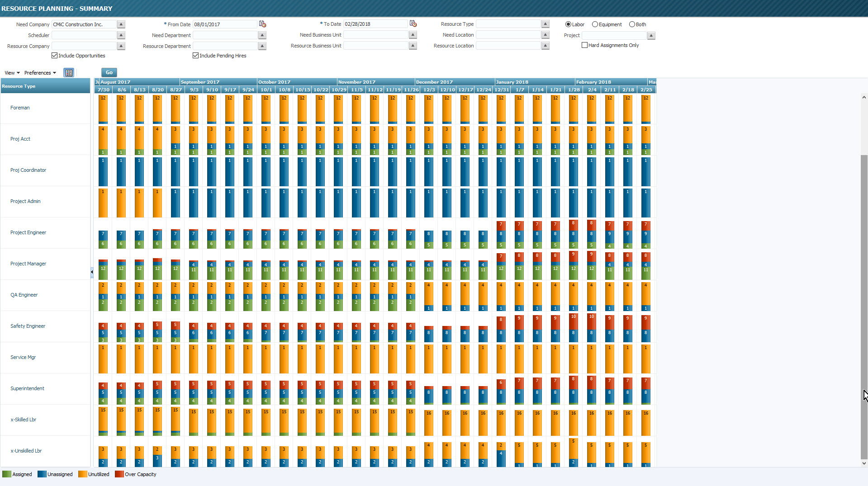This screenshot has width=868, height=486.
Task: Open the Project Engineer resource link
Action: point(28,232)
